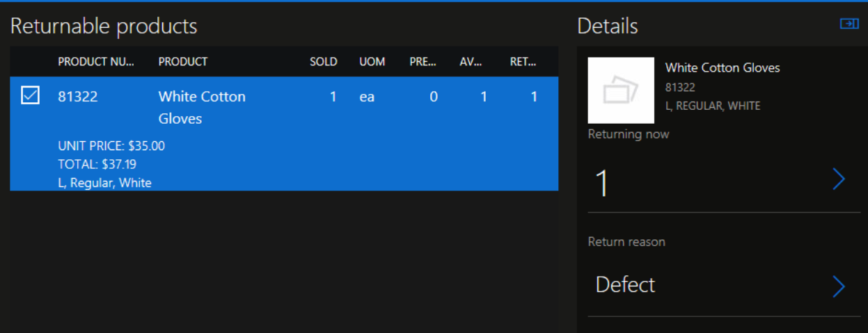
Task: Click the UOM column header
Action: [x=372, y=62]
